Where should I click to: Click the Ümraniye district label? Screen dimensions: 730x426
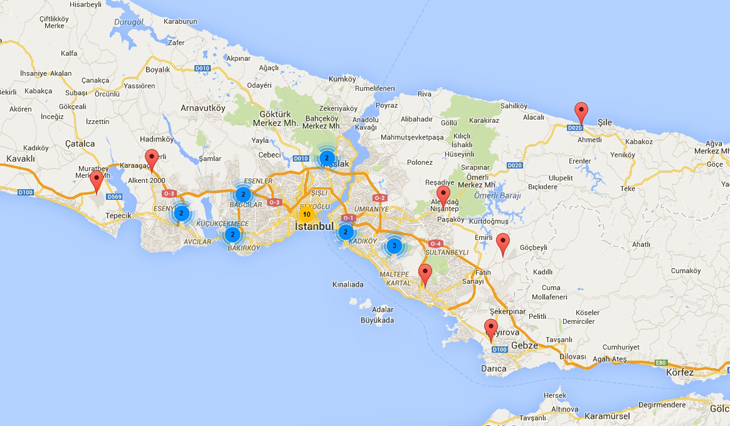point(371,209)
